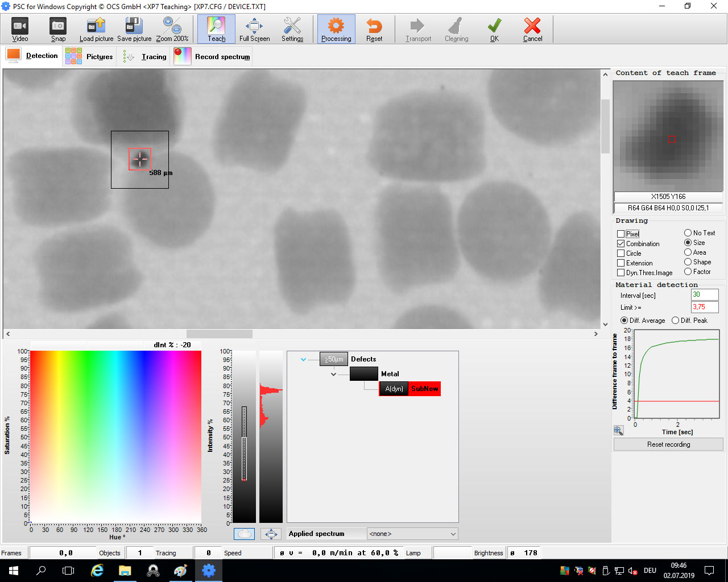Open the Load picture tool
Screen dimensions: 728x582
pyautogui.click(x=96, y=26)
